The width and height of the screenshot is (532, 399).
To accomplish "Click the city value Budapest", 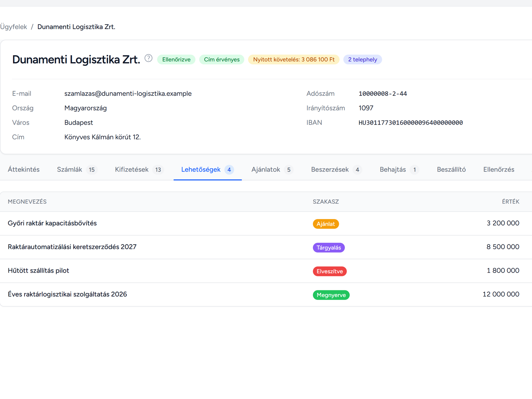I will click(79, 123).
